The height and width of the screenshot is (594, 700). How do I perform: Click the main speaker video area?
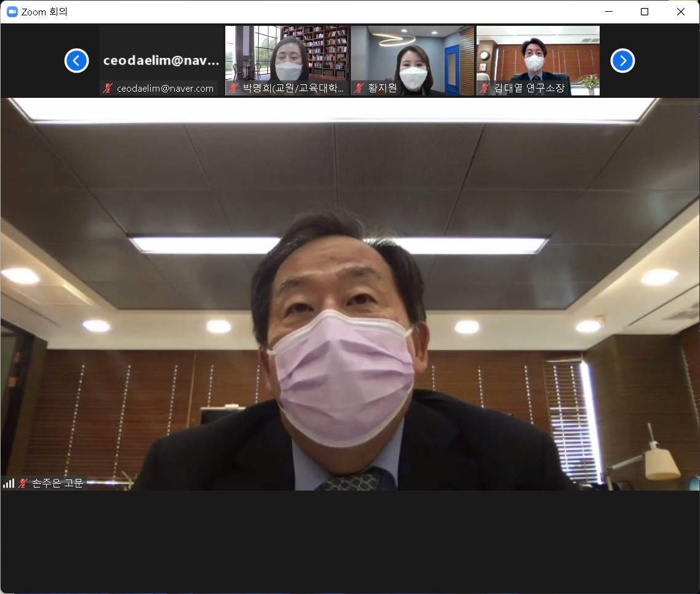tap(350, 294)
